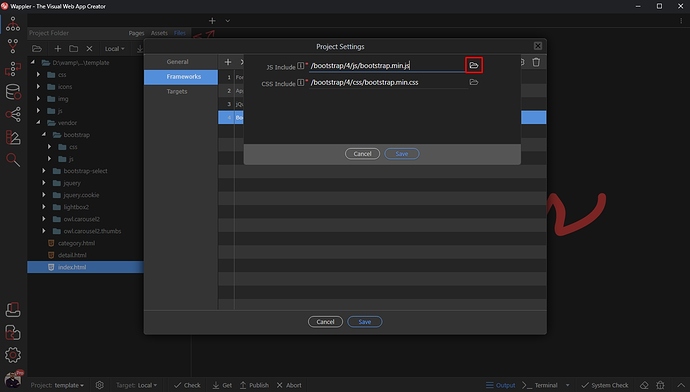Switch to the Targets settings tab
The image size is (690, 392).
click(181, 92)
